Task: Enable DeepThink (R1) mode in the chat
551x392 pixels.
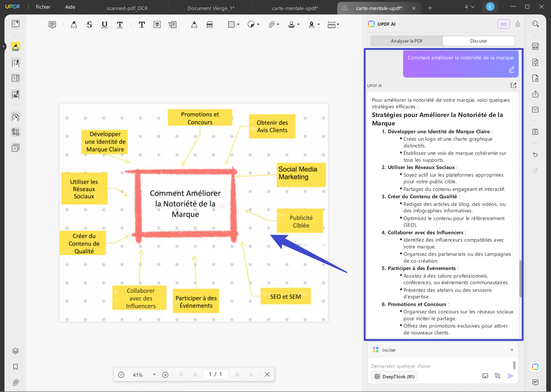Action: click(394, 376)
